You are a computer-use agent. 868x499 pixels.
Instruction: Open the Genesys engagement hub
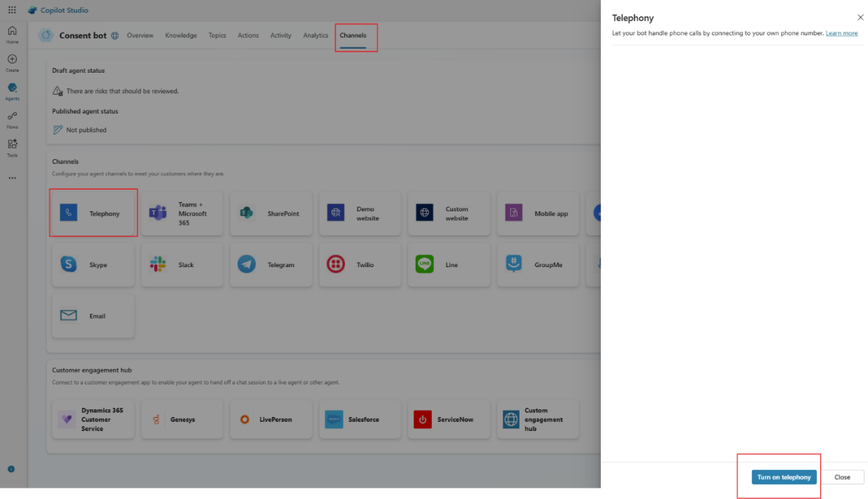(x=182, y=419)
